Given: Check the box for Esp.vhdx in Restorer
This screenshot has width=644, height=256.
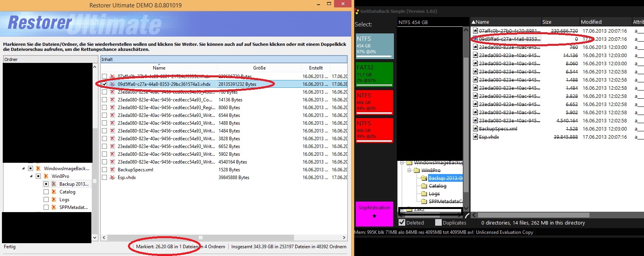Looking at the screenshot, I should point(104,178).
